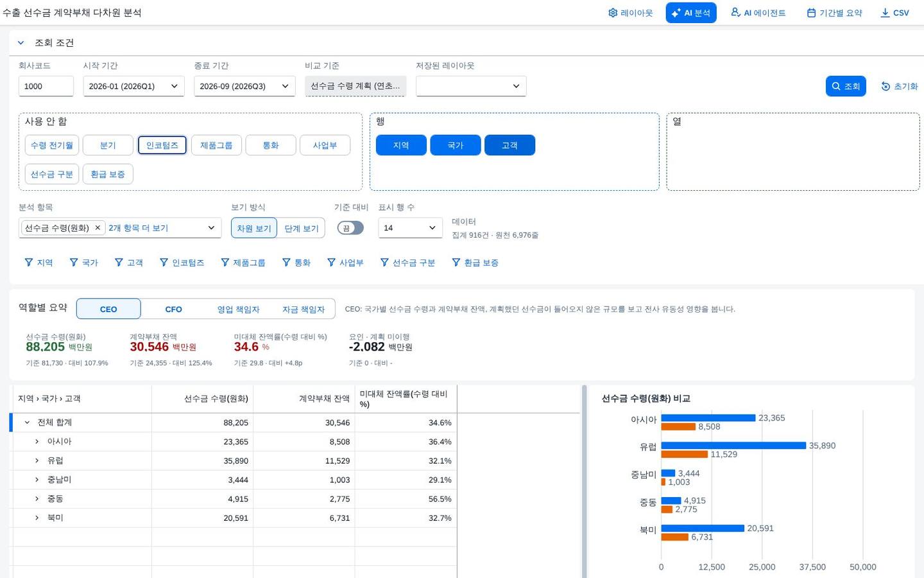Expand the 유럽 row

click(37, 461)
